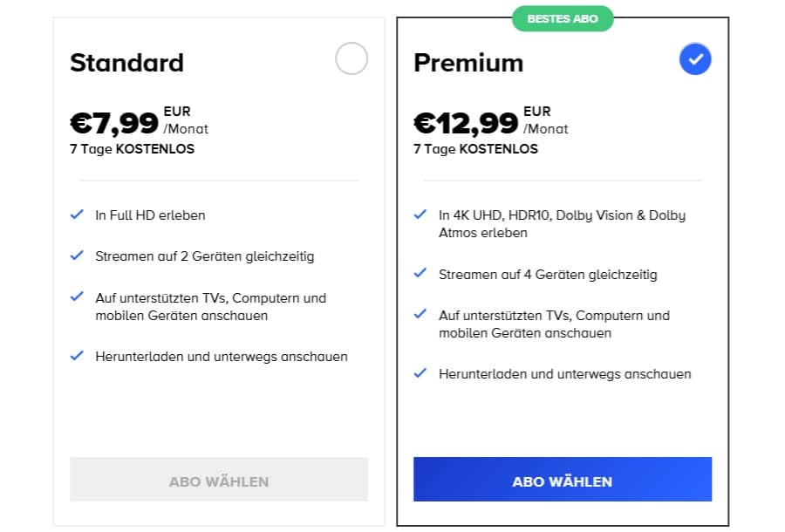Viewport: 785px width, 532px height.
Task: Click the Premium plan card
Action: (561, 419)
